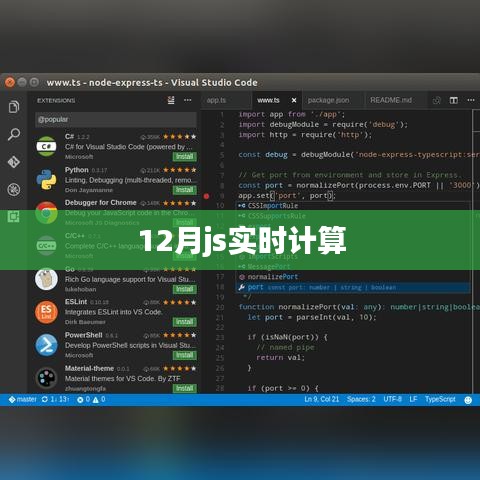Click the EXTENSIONS panel header
480x480 pixels.
[56, 100]
